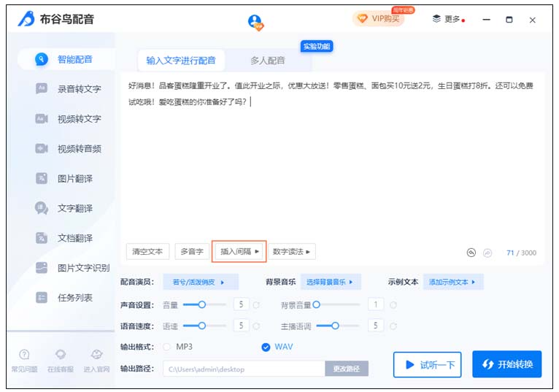Open 任务列表 sidebar item
The image size is (559, 392).
(74, 298)
